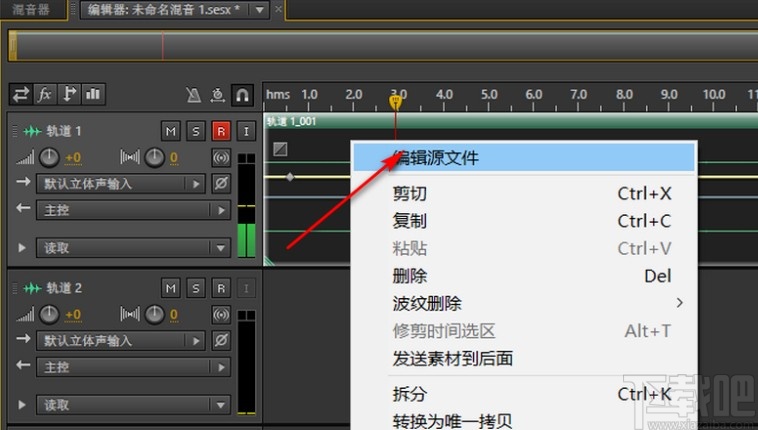758x430 pixels.
Task: Click 轨道 2 waveform track icon
Action: click(x=32, y=288)
